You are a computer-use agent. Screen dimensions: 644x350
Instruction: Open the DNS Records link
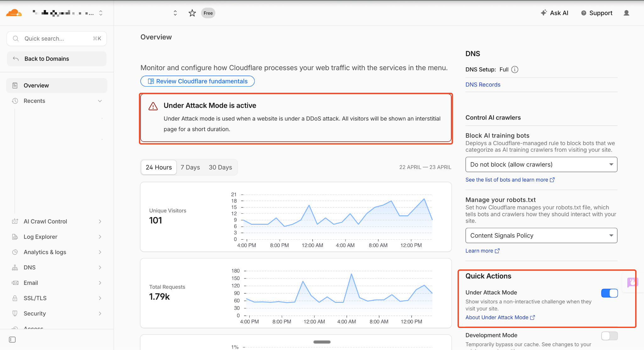483,84
